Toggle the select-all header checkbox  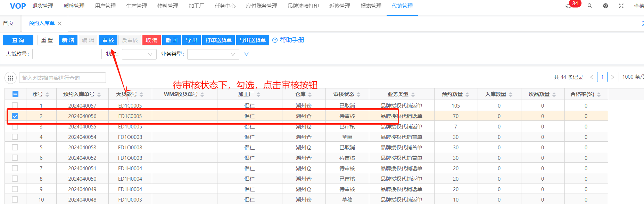15,94
